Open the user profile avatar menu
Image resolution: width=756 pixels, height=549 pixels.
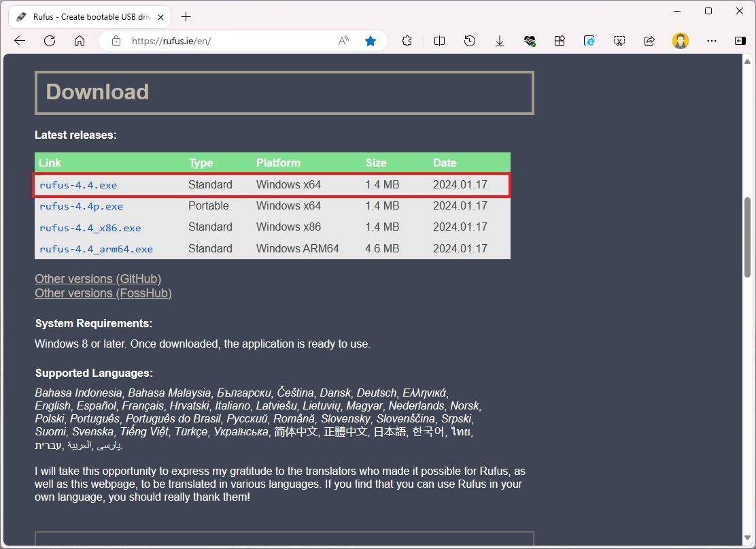click(680, 41)
